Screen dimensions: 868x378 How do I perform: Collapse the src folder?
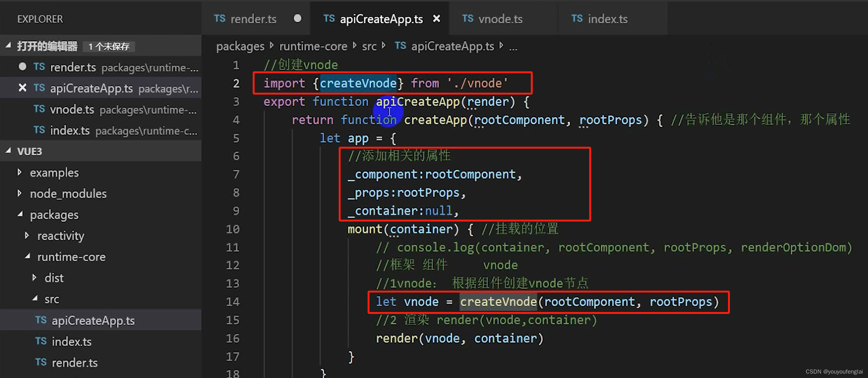pyautogui.click(x=35, y=299)
